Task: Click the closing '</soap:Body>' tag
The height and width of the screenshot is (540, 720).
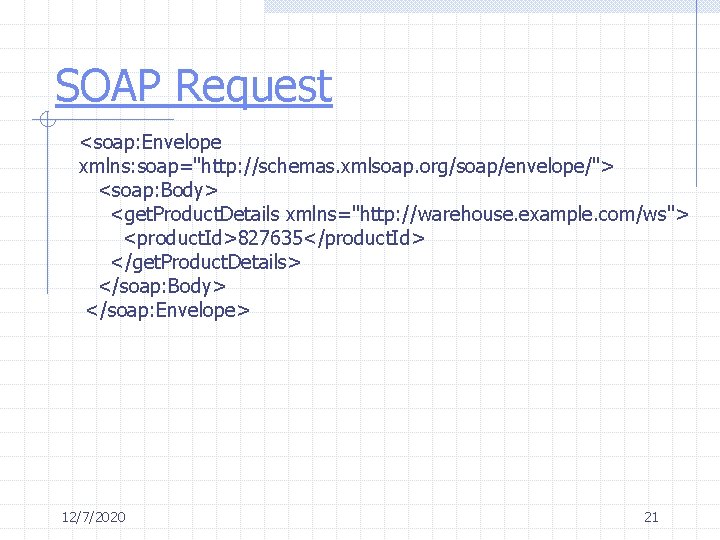Action: 163,287
